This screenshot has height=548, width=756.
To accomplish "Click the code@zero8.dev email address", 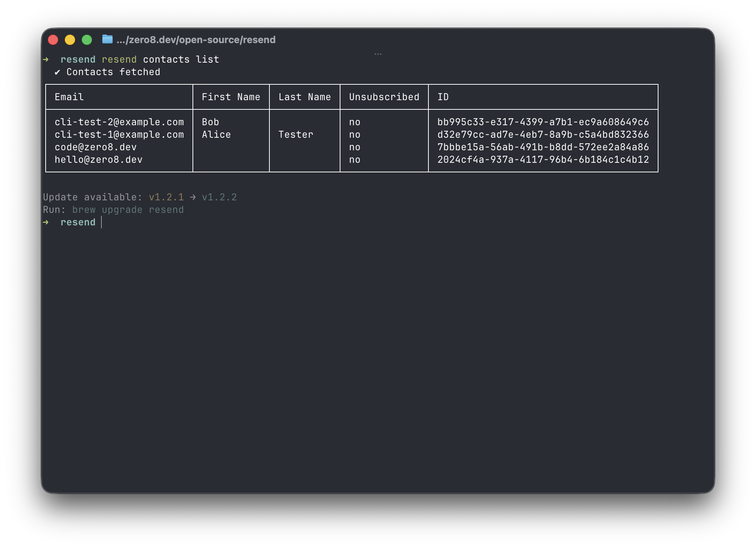I will click(95, 147).
